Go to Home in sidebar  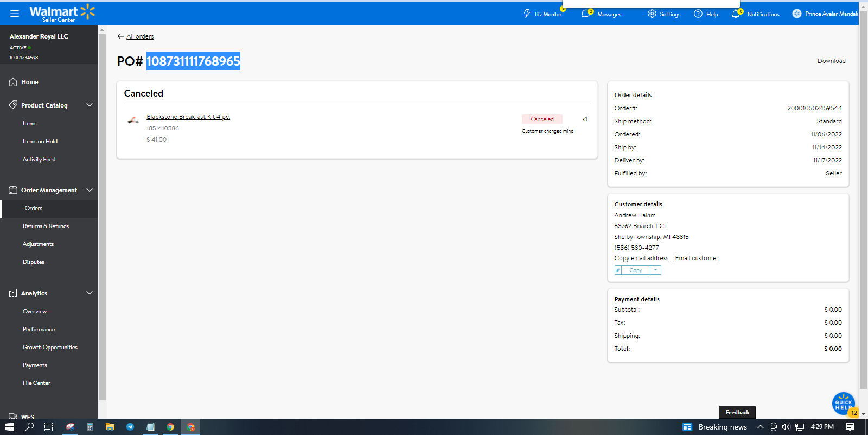[30, 83]
